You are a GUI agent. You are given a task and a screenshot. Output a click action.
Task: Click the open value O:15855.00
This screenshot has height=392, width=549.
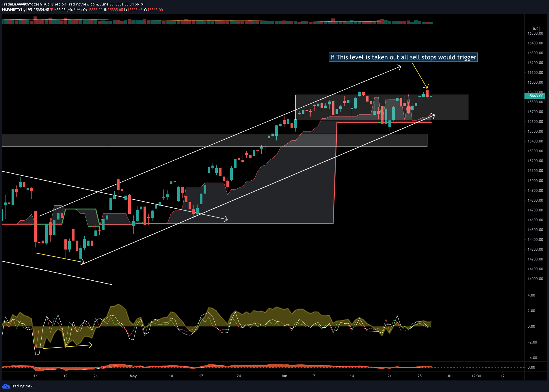point(93,10)
